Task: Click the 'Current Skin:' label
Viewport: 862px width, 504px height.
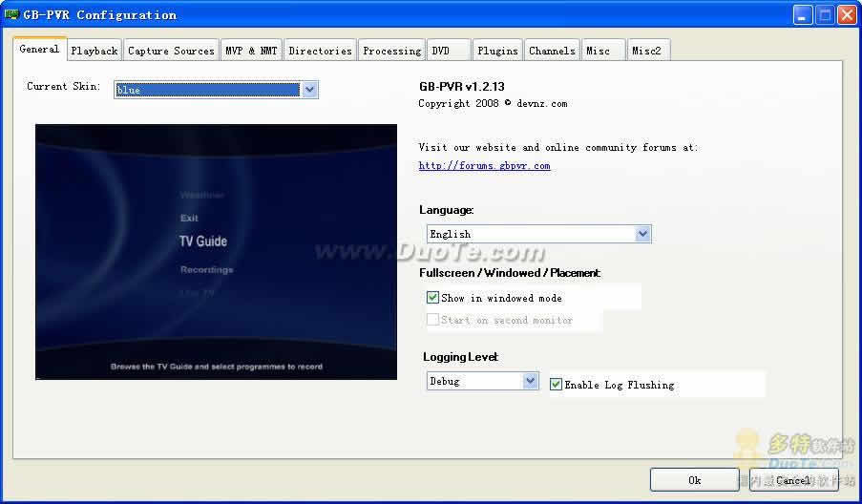Action: pyautogui.click(x=64, y=86)
